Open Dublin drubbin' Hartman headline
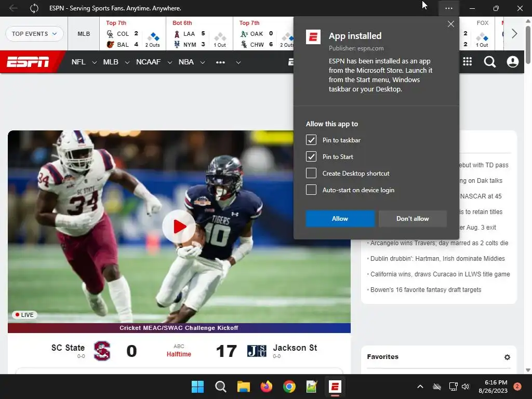Viewport: 532px width, 399px height. [x=437, y=259]
